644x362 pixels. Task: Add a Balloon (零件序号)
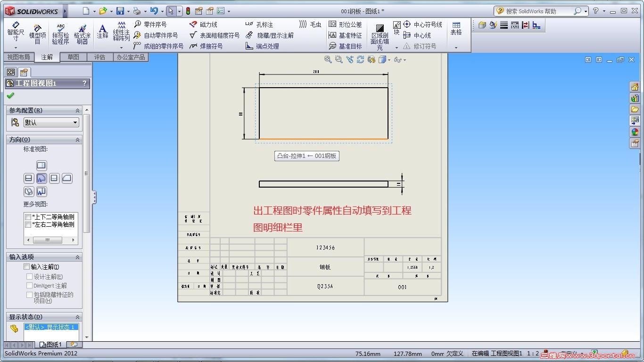(x=150, y=25)
